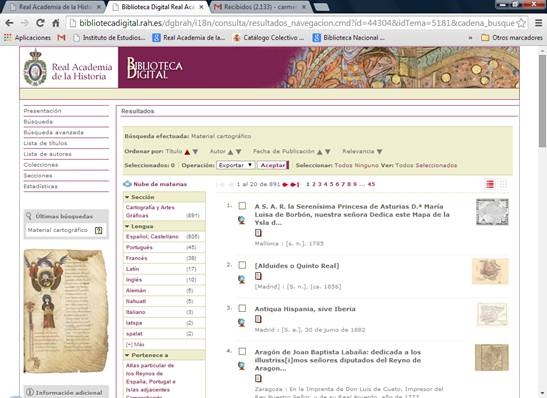Open the digital copy globe icon for Aragón result
Image resolution: width=547 pixels, height=398 pixels.
241,365
